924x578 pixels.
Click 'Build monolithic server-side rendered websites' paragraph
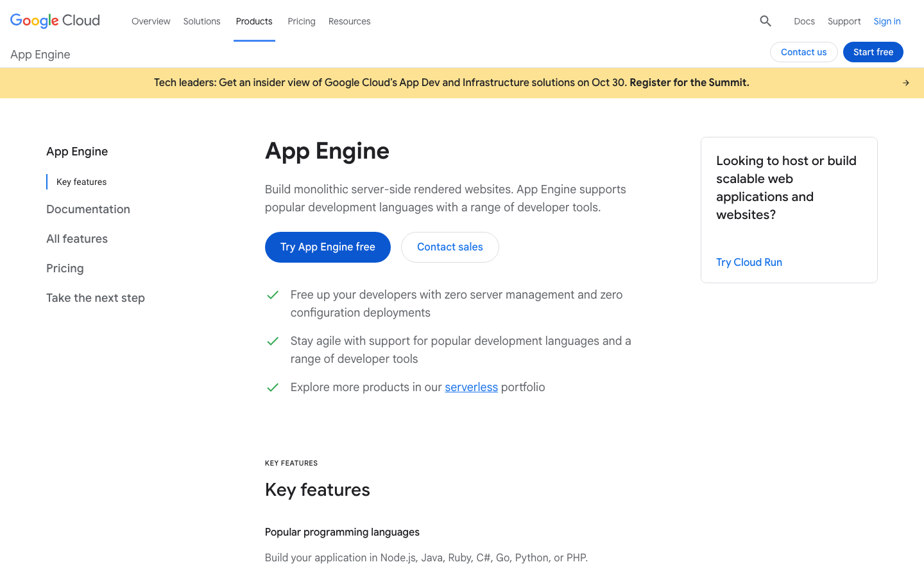(x=445, y=198)
